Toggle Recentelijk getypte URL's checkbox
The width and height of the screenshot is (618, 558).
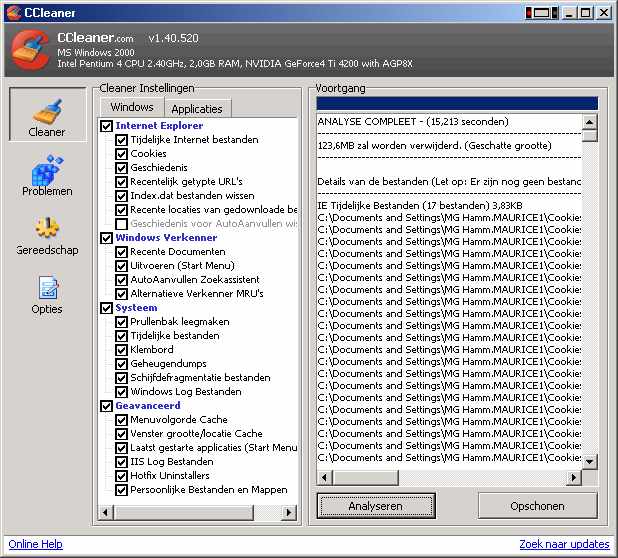tap(121, 182)
